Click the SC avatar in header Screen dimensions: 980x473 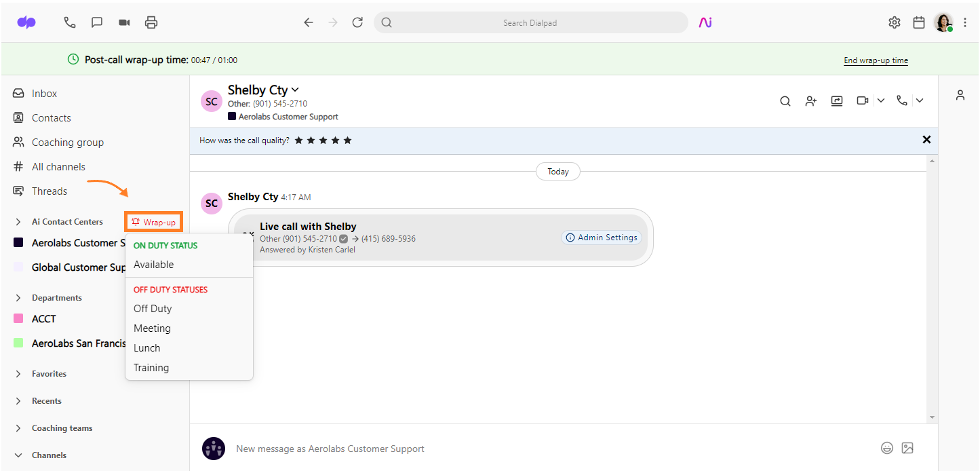pos(212,101)
